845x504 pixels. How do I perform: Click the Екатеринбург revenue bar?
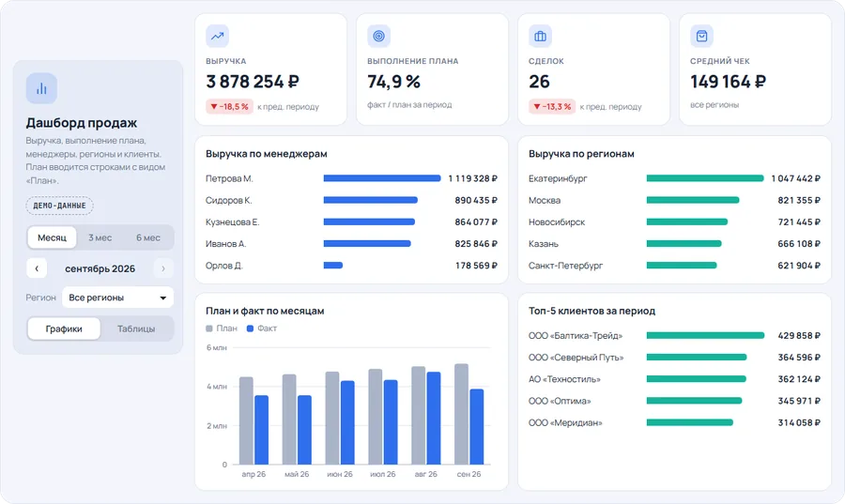[705, 178]
